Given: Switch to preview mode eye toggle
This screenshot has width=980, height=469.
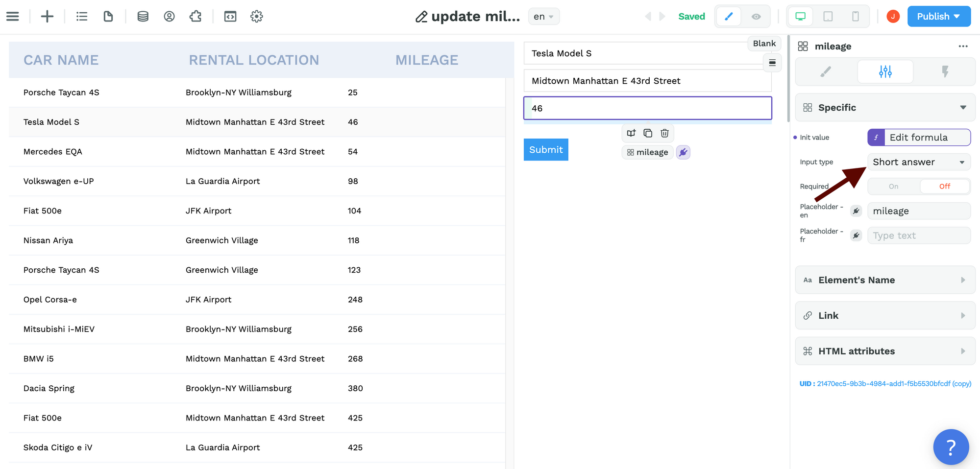Looking at the screenshot, I should [756, 16].
